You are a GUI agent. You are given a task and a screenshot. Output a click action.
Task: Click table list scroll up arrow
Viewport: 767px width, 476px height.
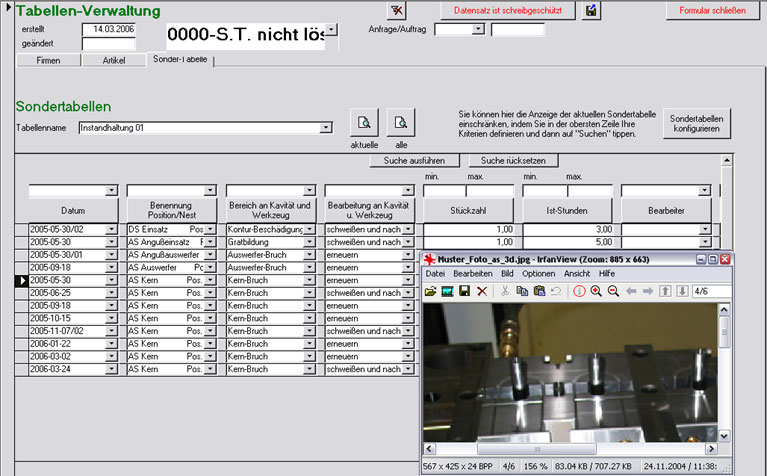click(x=727, y=160)
